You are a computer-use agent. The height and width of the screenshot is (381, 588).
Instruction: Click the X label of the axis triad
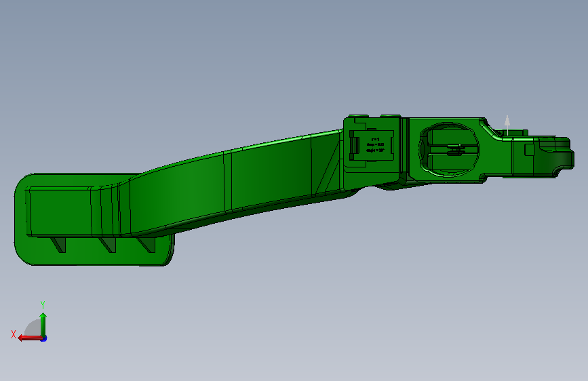point(14,334)
